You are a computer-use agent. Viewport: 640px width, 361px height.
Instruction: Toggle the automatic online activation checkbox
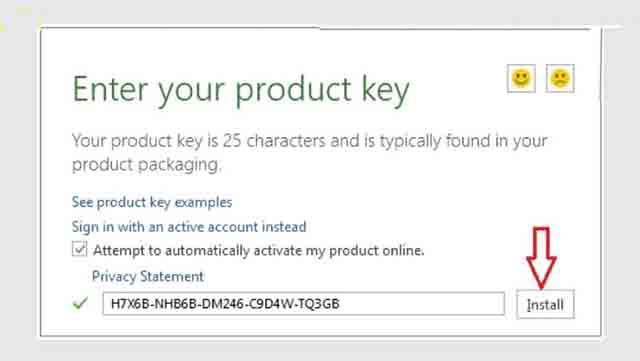(80, 249)
